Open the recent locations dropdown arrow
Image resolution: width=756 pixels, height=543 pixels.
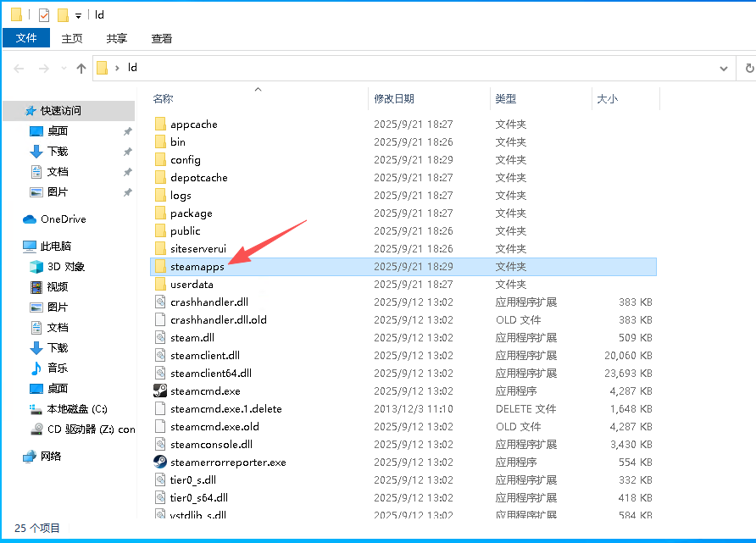[x=62, y=68]
